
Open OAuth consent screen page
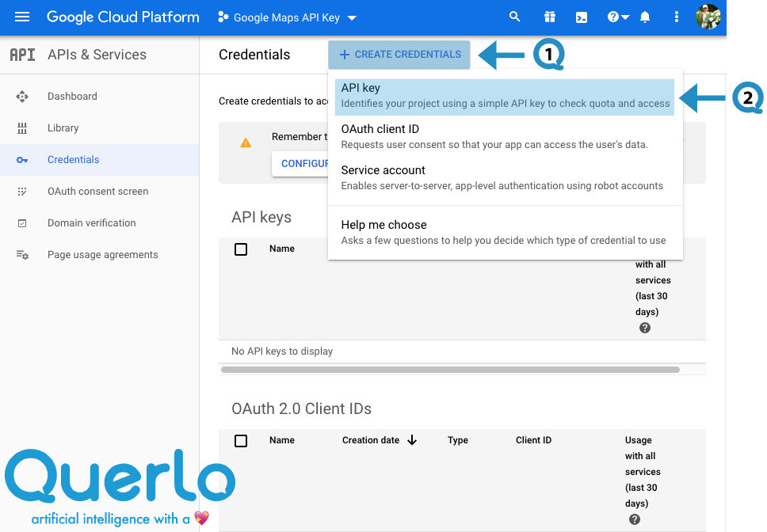[x=100, y=192]
